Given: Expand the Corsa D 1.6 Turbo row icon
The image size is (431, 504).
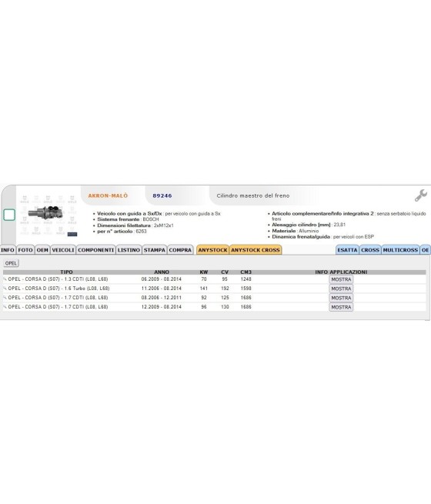Looking at the screenshot, I should [x=5, y=289].
